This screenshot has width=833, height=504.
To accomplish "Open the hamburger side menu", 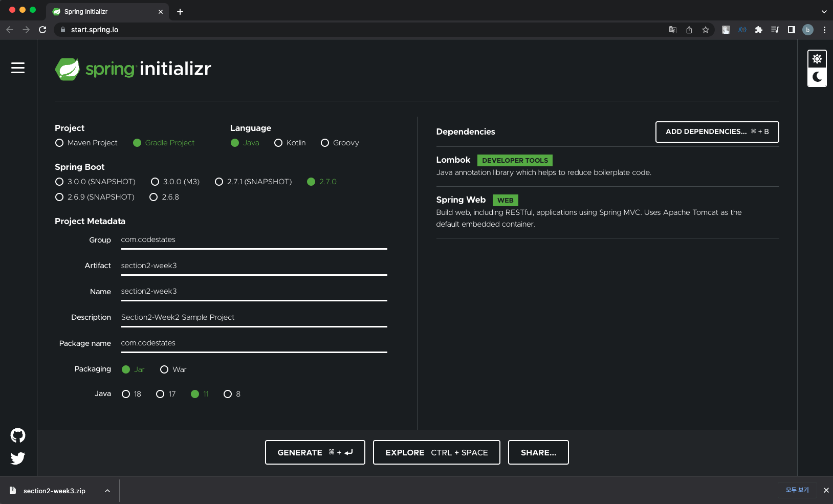I will pos(18,68).
